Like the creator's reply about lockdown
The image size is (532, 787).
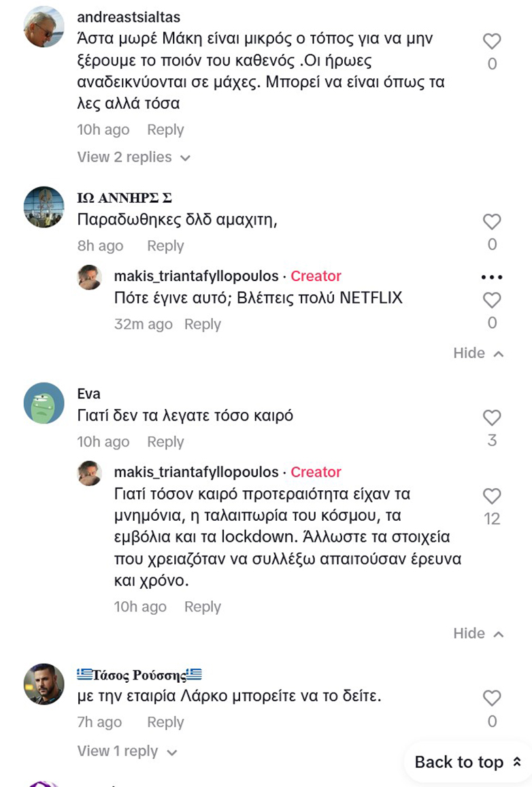492,496
